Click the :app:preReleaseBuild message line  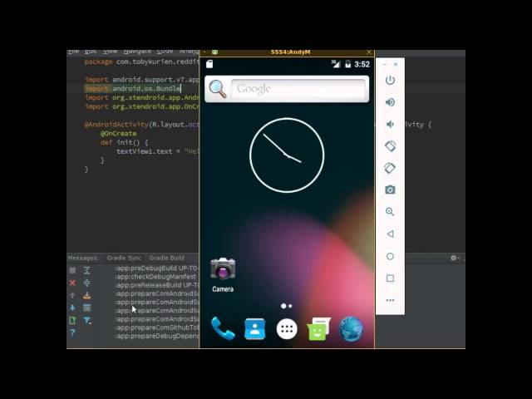[x=157, y=285]
